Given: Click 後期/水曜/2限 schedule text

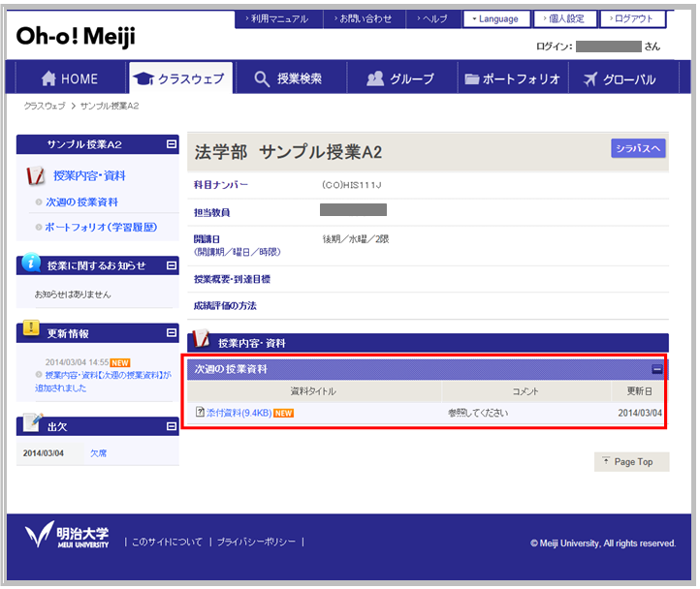Looking at the screenshot, I should [x=356, y=239].
